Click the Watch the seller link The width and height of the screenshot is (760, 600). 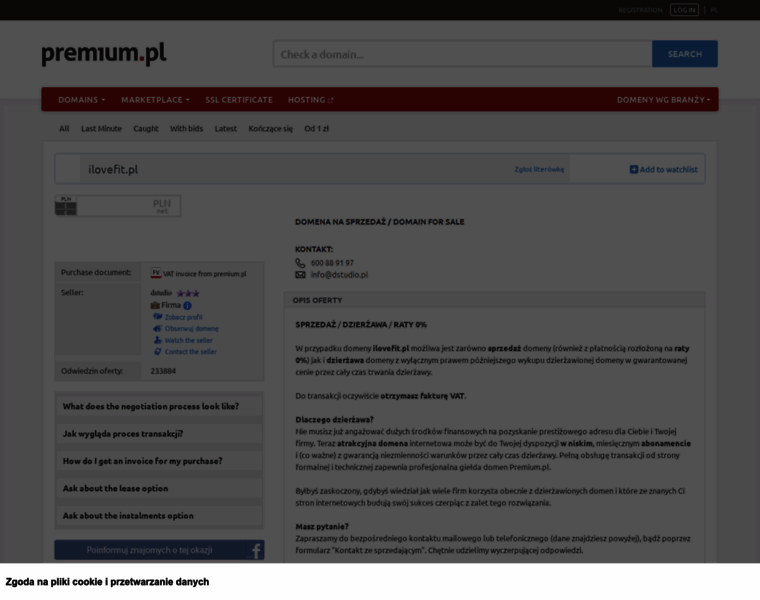pos(189,340)
